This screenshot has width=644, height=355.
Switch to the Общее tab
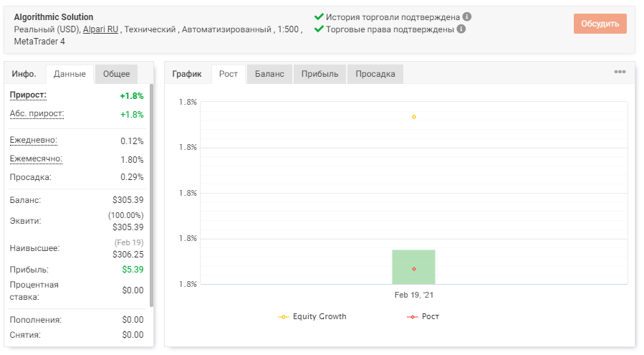click(x=116, y=74)
